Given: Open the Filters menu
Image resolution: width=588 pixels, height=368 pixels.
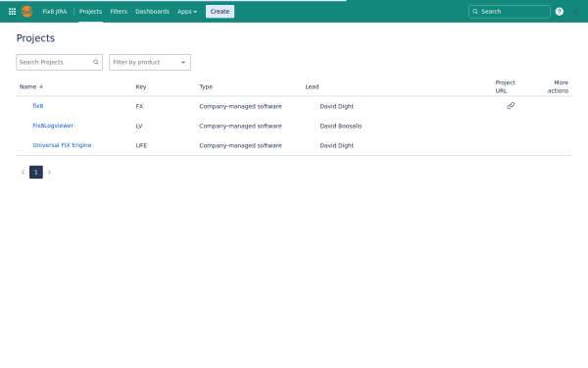Looking at the screenshot, I should click(119, 12).
